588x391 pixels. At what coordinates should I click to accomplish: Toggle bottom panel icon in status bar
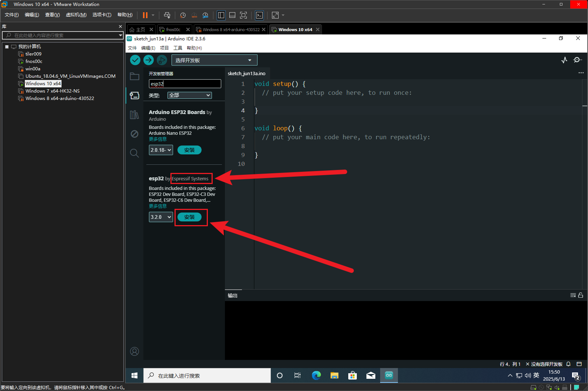pos(579,364)
